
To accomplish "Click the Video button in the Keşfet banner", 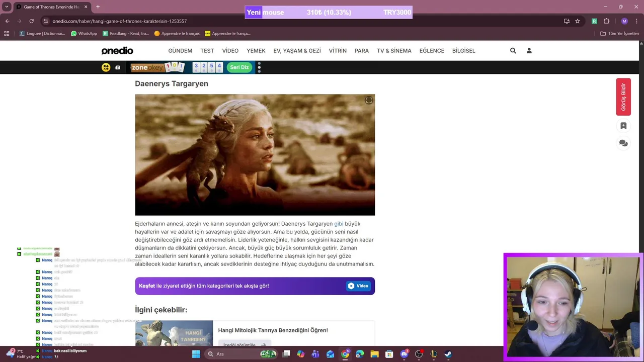I will (x=358, y=286).
